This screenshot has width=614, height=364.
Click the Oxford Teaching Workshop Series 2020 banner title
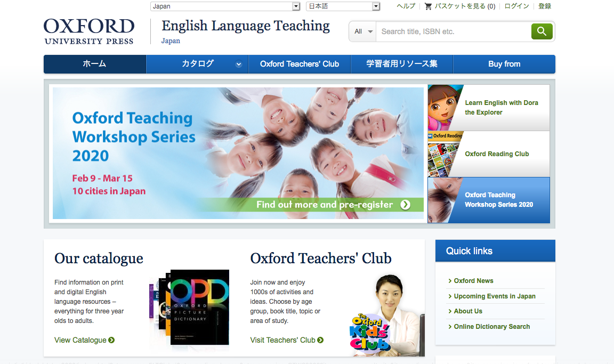point(134,136)
